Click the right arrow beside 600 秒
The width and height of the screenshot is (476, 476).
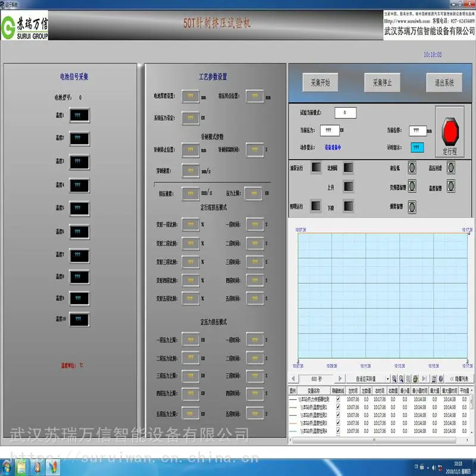point(340,378)
